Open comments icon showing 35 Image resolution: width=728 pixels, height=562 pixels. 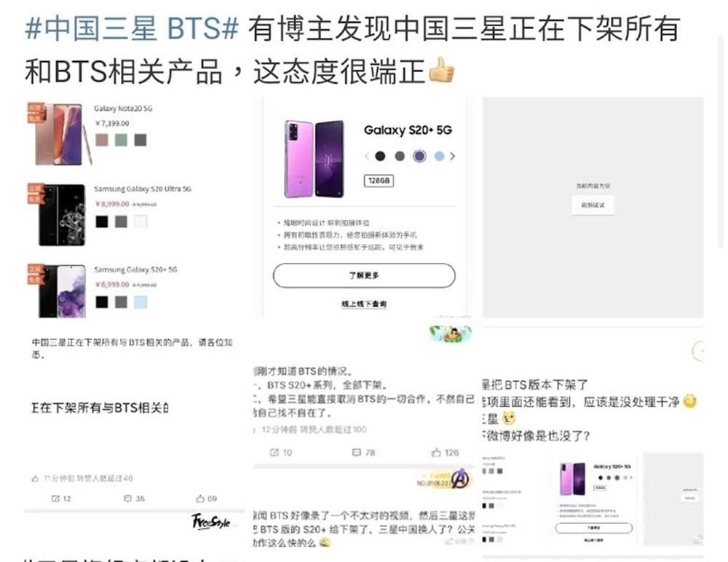click(134, 499)
